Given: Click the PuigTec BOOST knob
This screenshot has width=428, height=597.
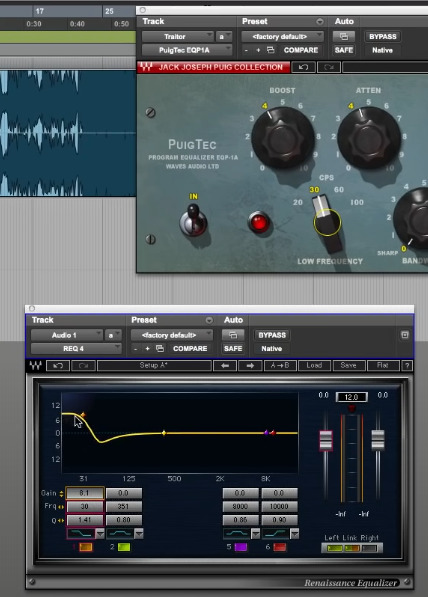Looking at the screenshot, I should pos(283,138).
